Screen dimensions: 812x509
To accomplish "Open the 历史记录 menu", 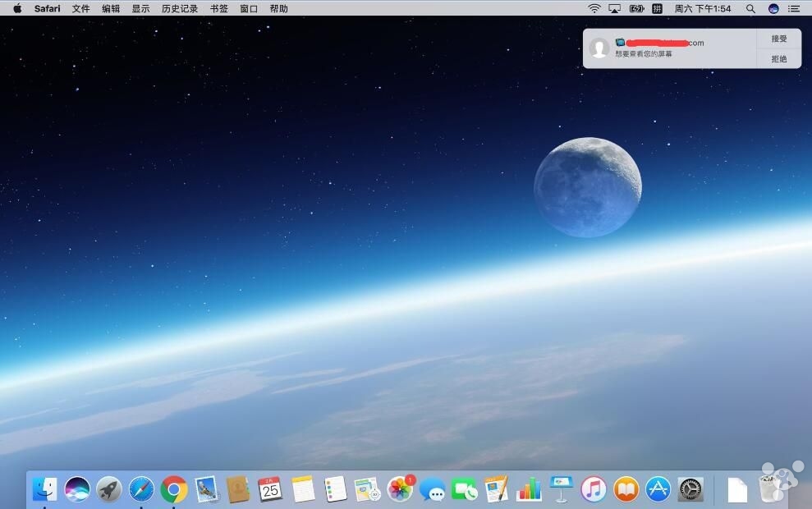I will (x=180, y=8).
